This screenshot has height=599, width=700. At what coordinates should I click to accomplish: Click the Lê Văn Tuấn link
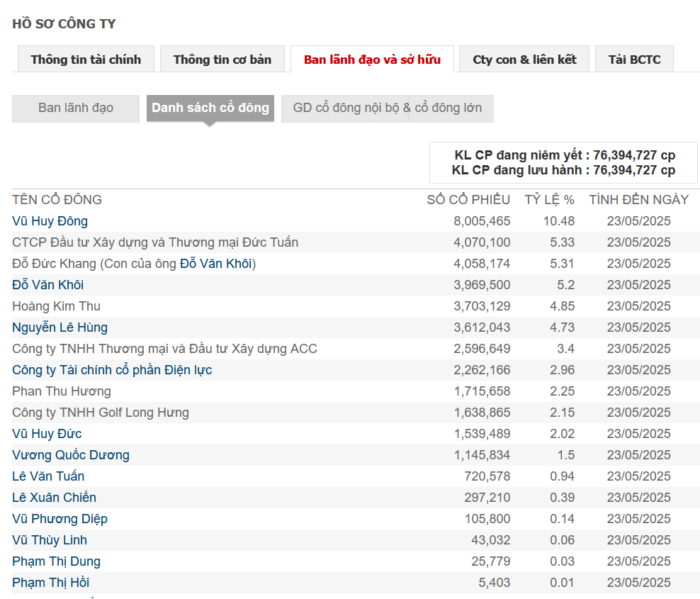click(x=48, y=476)
